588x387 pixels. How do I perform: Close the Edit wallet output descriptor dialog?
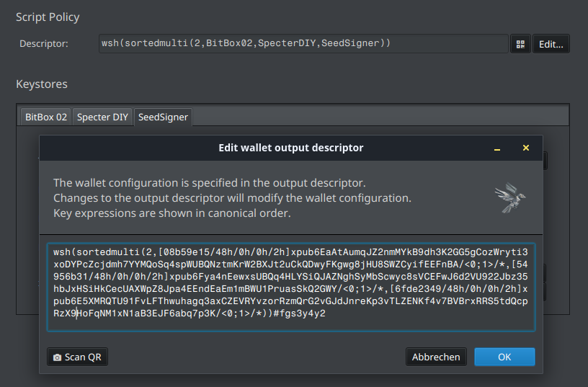coord(526,148)
